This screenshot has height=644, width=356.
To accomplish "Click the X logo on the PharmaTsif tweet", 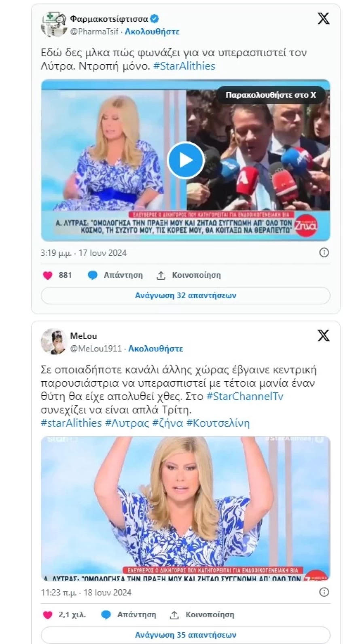I will click(323, 19).
